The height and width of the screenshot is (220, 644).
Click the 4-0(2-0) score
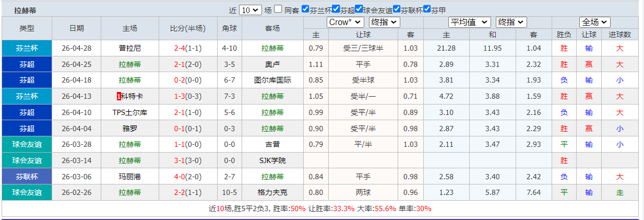188,177
